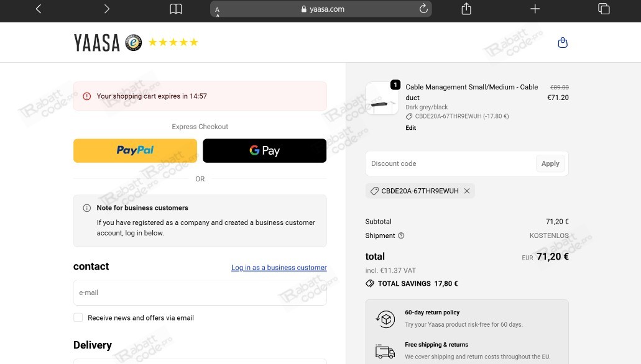
Task: Show all open tabs overview
Action: point(604,9)
